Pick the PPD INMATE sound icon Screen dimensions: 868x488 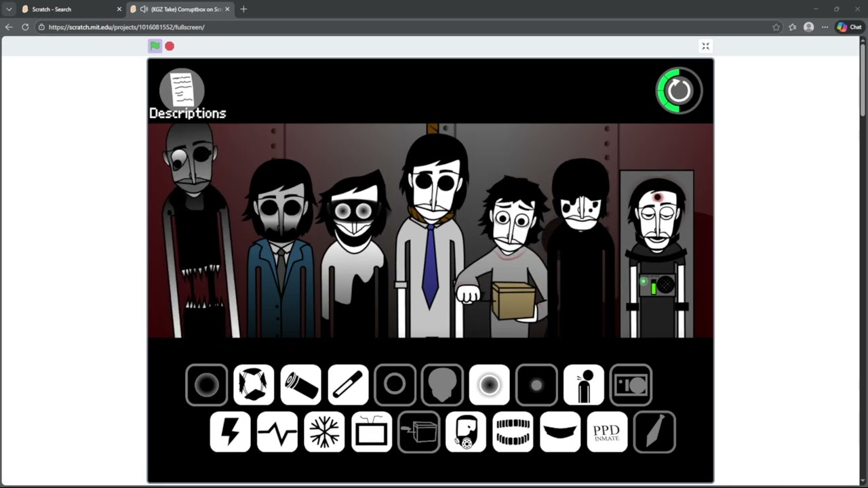[x=608, y=432]
